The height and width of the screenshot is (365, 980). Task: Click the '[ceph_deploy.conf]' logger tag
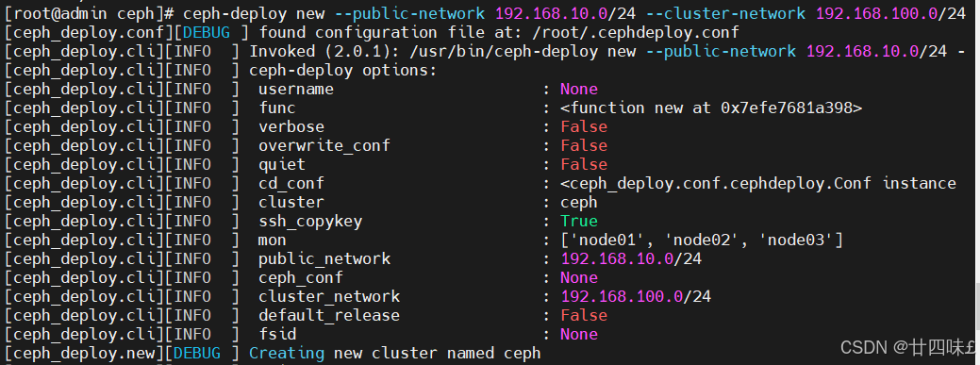point(88,32)
